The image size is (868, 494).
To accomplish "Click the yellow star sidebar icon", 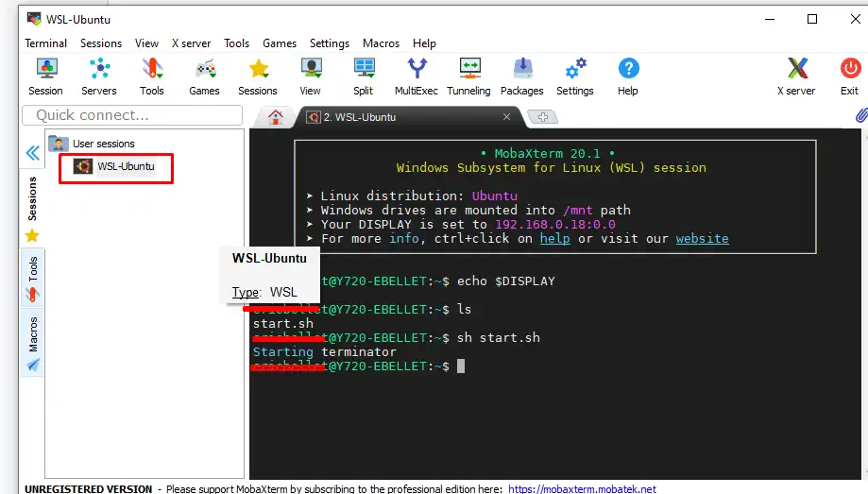I will tap(32, 236).
